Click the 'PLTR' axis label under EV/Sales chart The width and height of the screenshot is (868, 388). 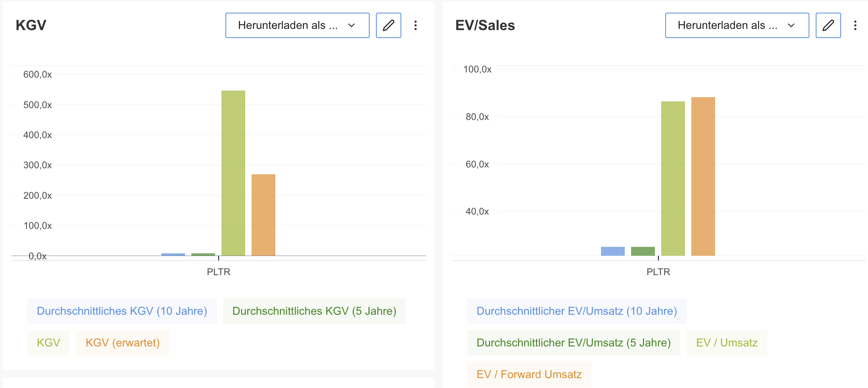click(658, 272)
